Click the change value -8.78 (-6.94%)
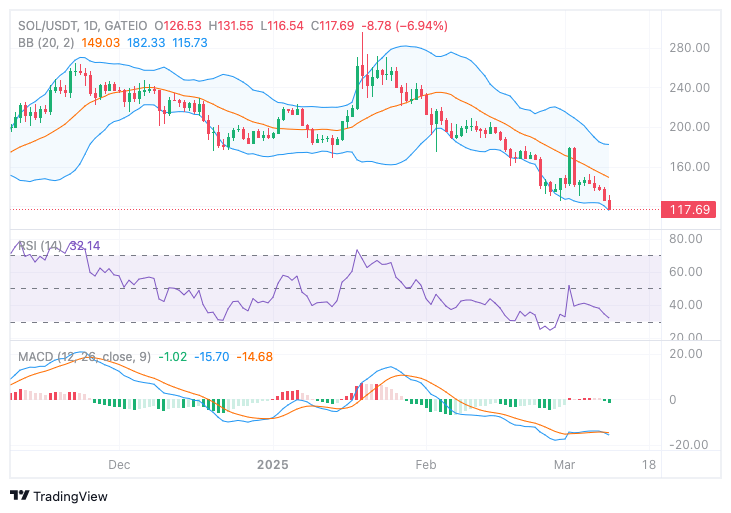This screenshot has height=513, width=731. pos(405,26)
